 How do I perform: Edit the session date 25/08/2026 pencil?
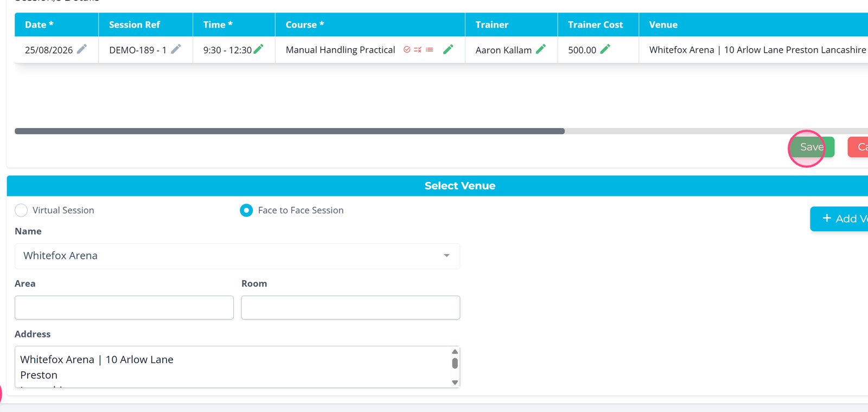pyautogui.click(x=81, y=49)
